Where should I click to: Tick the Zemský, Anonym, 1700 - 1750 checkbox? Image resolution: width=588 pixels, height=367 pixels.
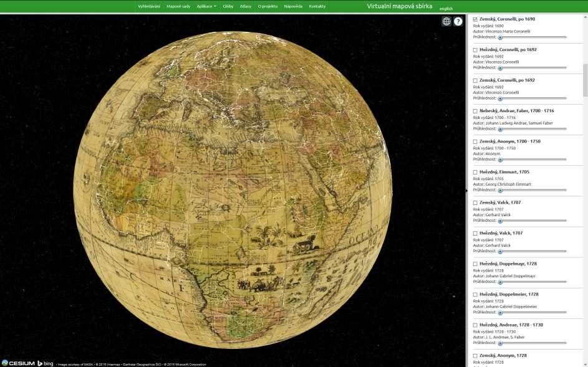pos(475,141)
